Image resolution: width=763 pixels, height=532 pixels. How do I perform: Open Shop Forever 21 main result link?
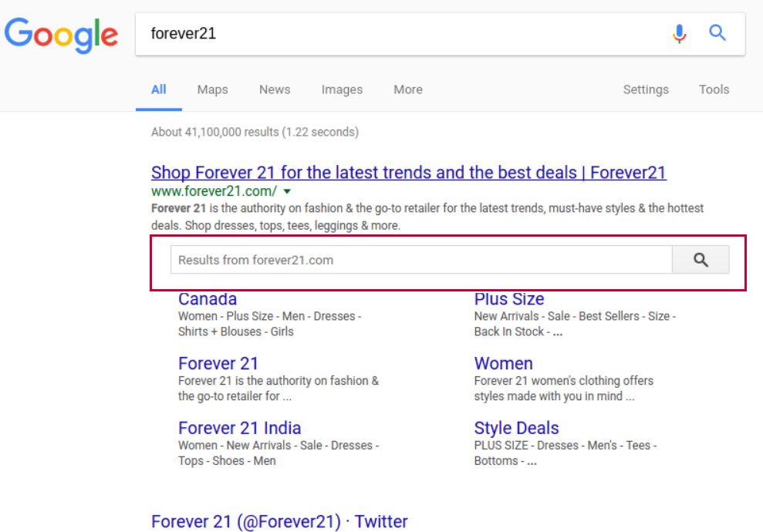tap(409, 173)
